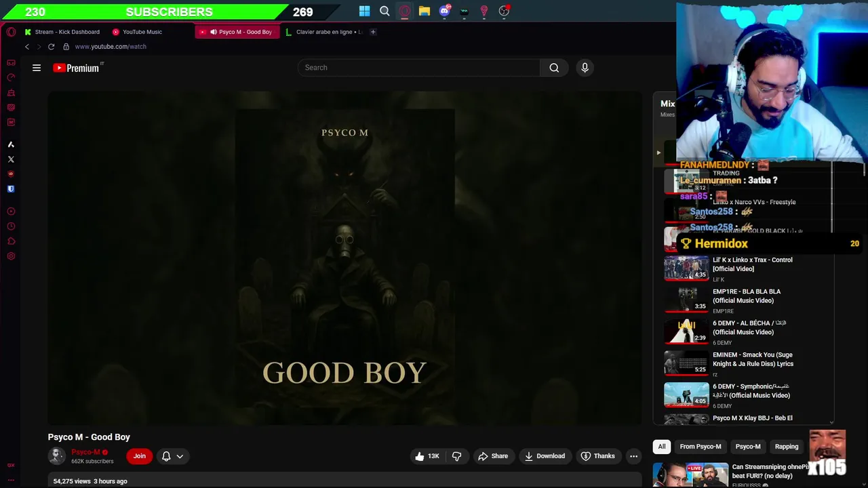This screenshot has height=488, width=868.
Task: Open File Explorer from the taskbar
Action: (425, 11)
